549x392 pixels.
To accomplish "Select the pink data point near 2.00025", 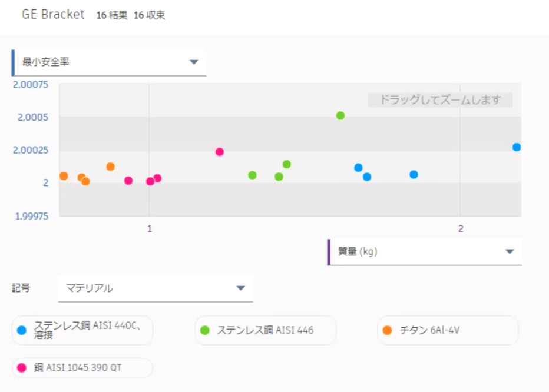I will coord(220,151).
